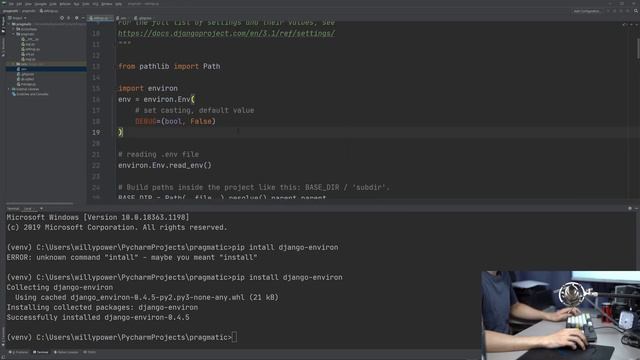Select asgi.py in the project tree
The height and width of the screenshot is (360, 640).
(28, 44)
